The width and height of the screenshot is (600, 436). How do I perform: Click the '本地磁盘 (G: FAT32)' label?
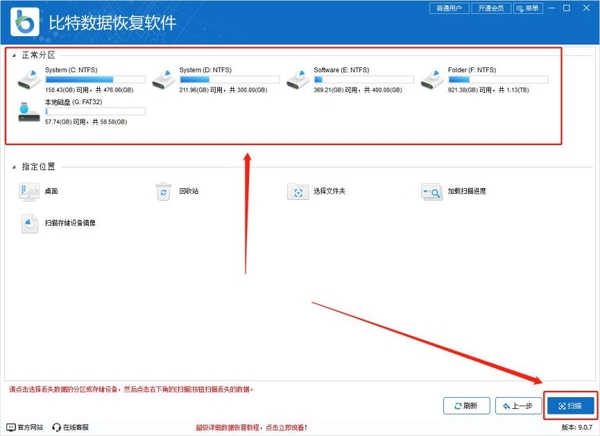tap(73, 102)
